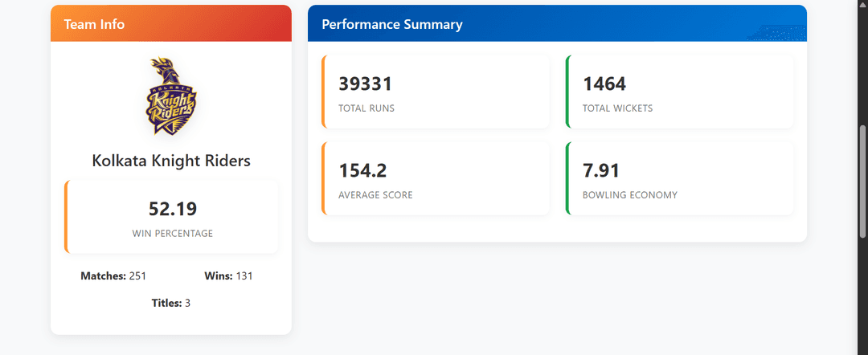Select the Performance Summary header
The width and height of the screenshot is (868, 355).
(558, 24)
